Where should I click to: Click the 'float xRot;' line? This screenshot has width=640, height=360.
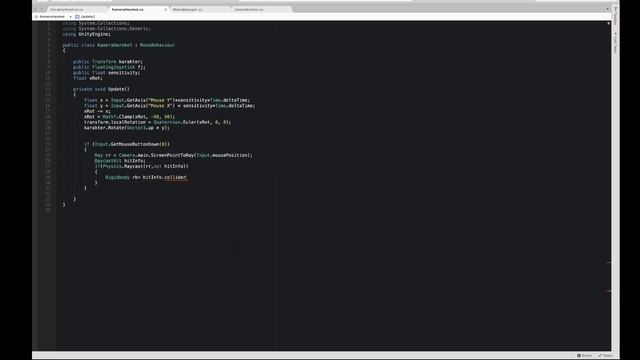point(88,78)
